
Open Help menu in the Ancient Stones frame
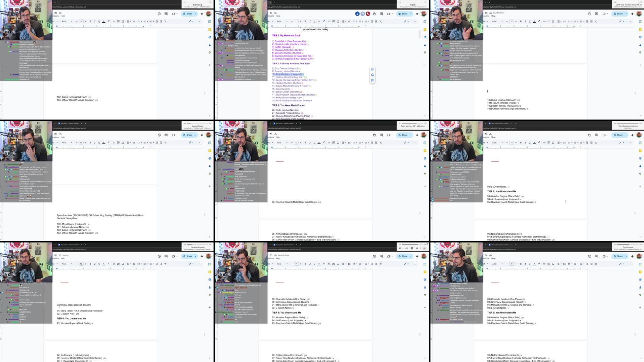coord(63,137)
